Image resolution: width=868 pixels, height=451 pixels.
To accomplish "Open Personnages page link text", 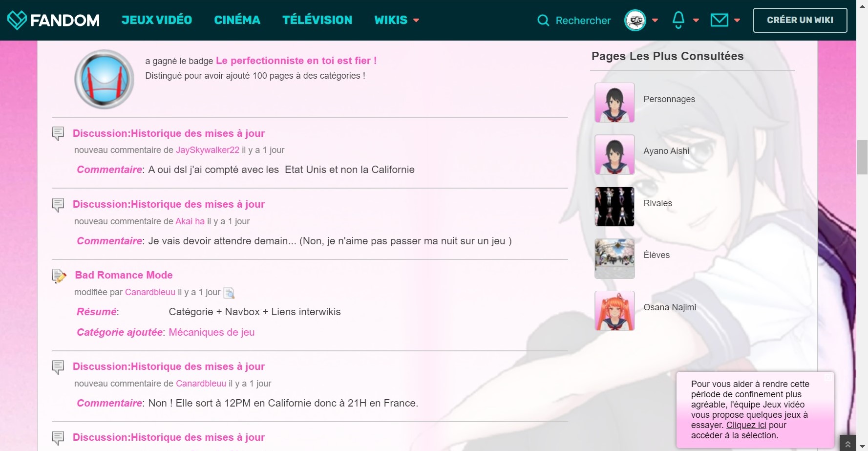I will pos(669,99).
